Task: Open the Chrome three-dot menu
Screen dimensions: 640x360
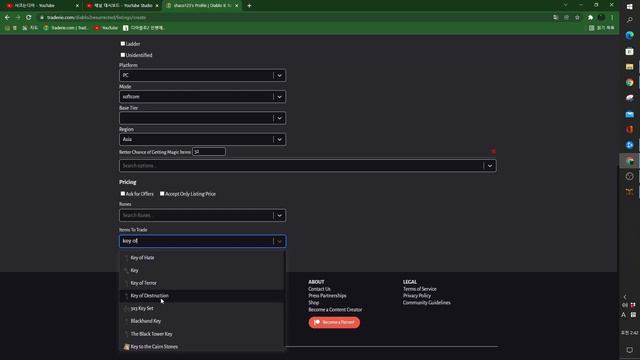Action: [x=612, y=18]
